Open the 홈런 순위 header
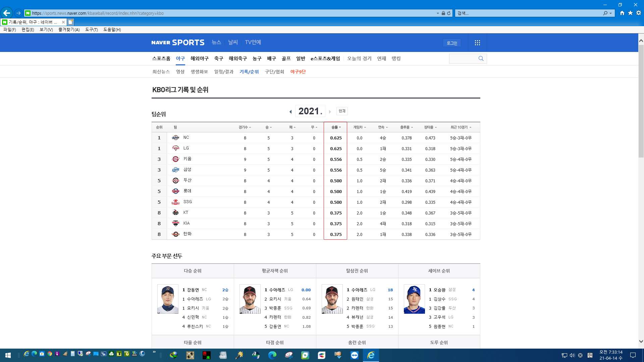 coord(357,343)
